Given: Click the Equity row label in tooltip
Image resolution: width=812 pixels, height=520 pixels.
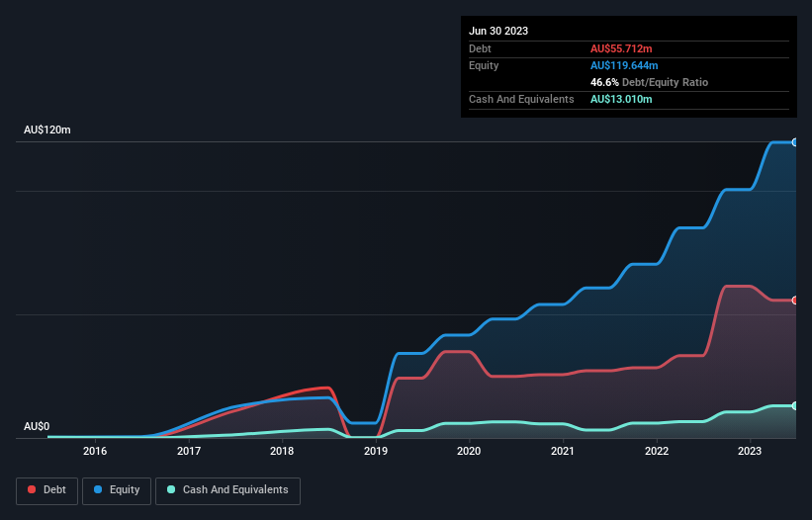Looking at the screenshot, I should tap(484, 65).
